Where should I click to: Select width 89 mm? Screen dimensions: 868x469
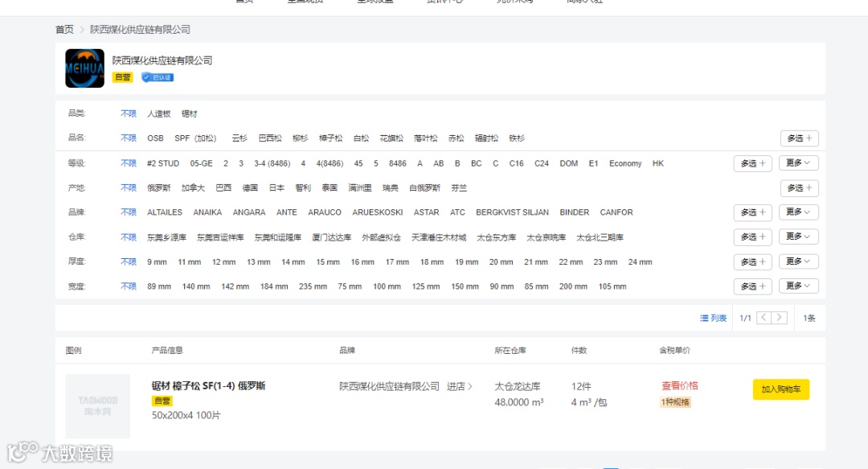(x=159, y=286)
